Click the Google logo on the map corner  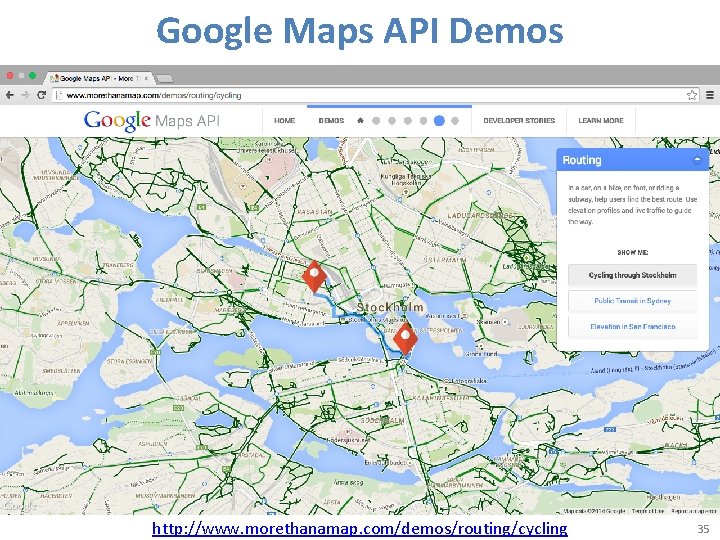(19, 506)
